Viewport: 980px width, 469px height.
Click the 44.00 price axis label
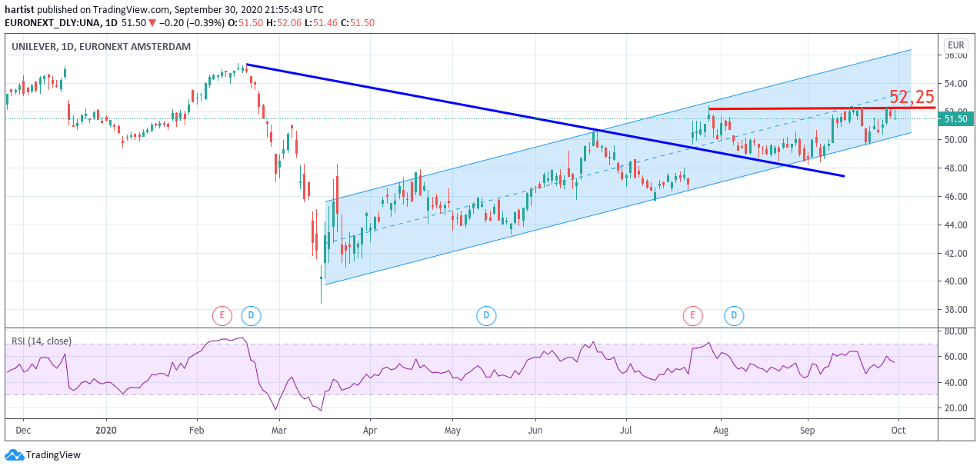[x=955, y=225]
